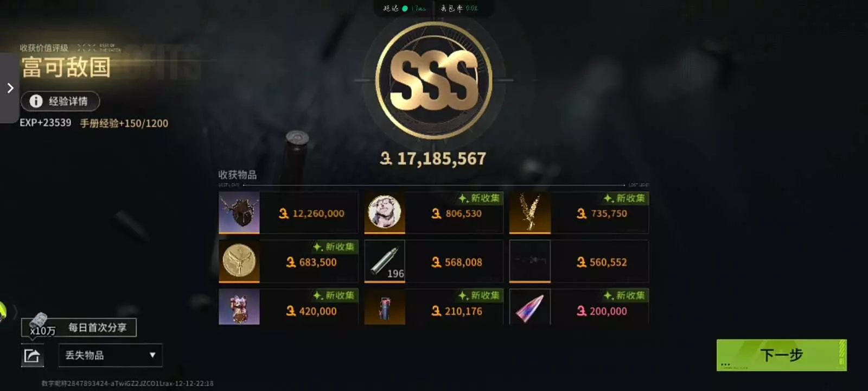The width and height of the screenshot is (868, 391).
Task: Select the gold medal coin item 683,500
Action: coord(239,261)
